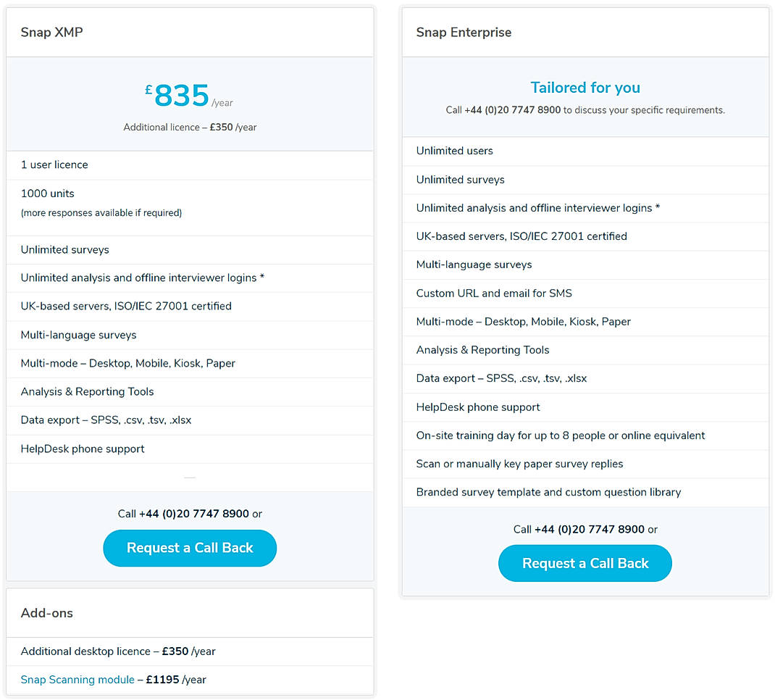Click the Request a Call Back button under Snap Enterprise
This screenshot has width=775, height=700.
(x=585, y=563)
